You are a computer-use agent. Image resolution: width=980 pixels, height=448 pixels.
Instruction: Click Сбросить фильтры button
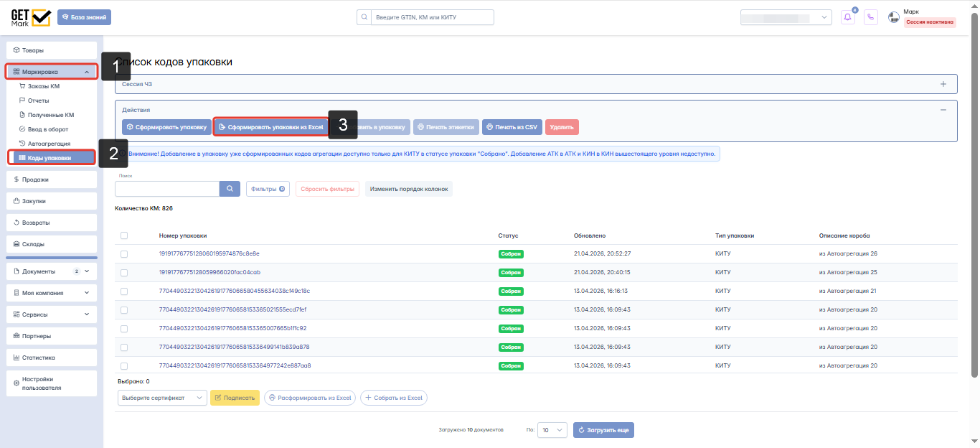pos(327,189)
